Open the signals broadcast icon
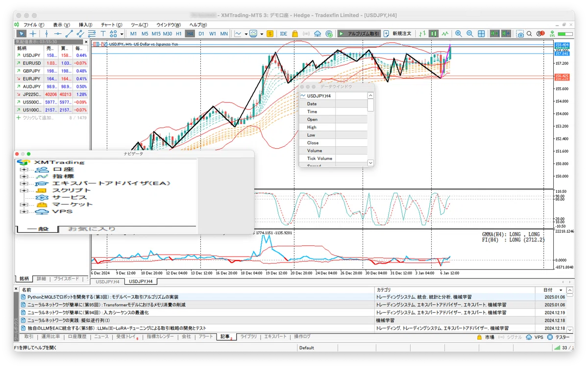Screen dimensions: 588x368 (306, 34)
